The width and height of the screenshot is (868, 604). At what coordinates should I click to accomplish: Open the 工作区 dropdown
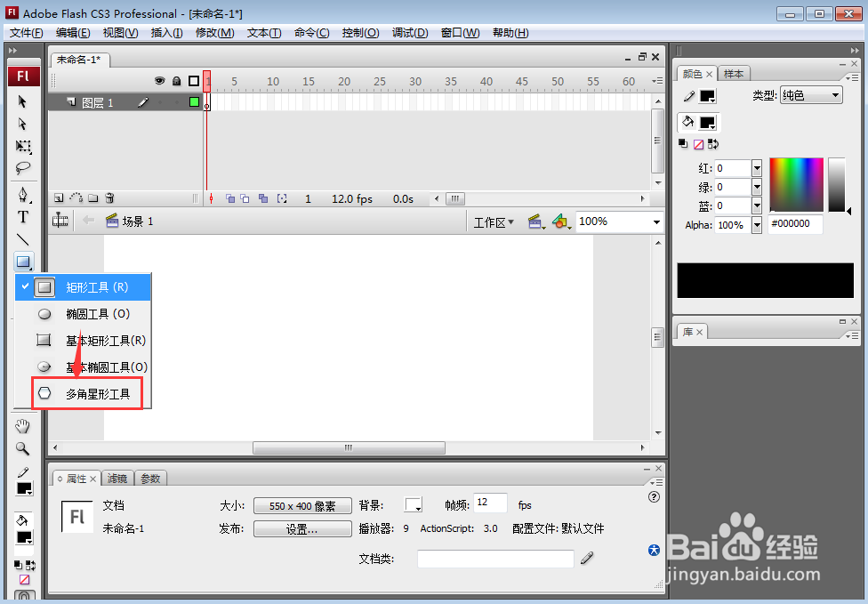(x=494, y=222)
